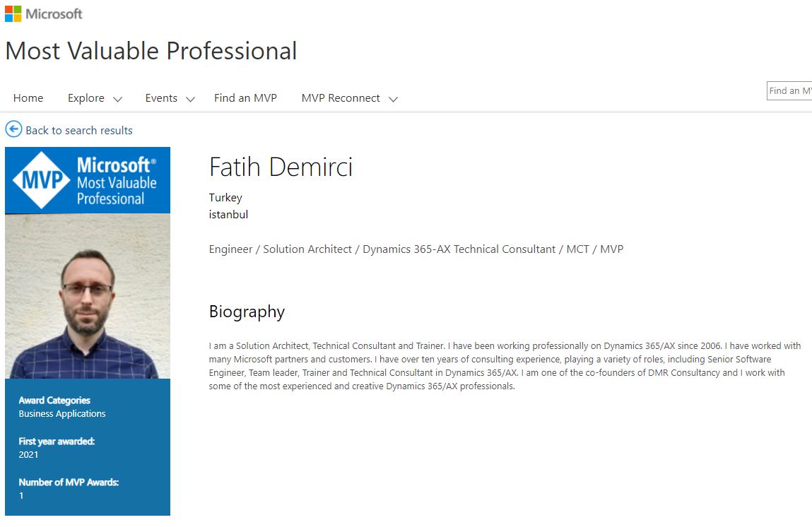Expand the chevron next to Explore
This screenshot has width=812, height=527.
(117, 99)
